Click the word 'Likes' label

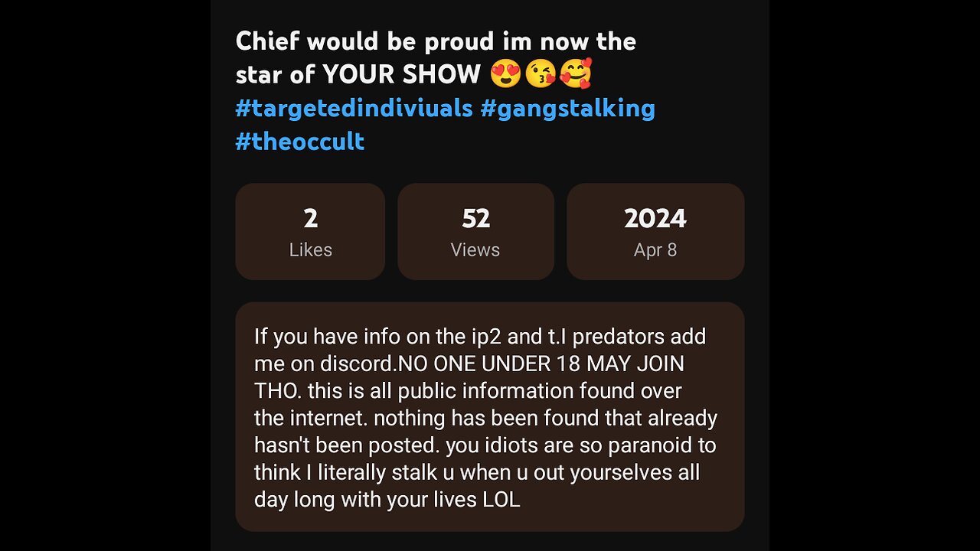[x=310, y=250]
